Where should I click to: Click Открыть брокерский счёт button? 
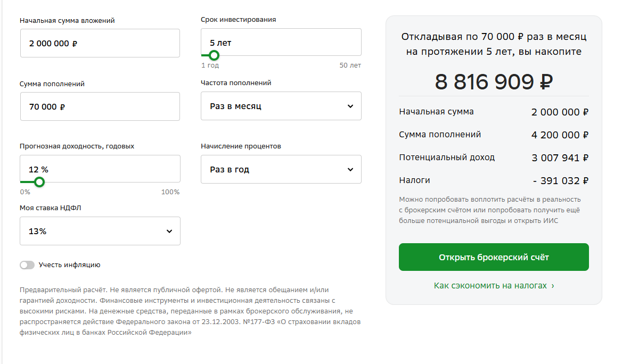[x=494, y=257]
